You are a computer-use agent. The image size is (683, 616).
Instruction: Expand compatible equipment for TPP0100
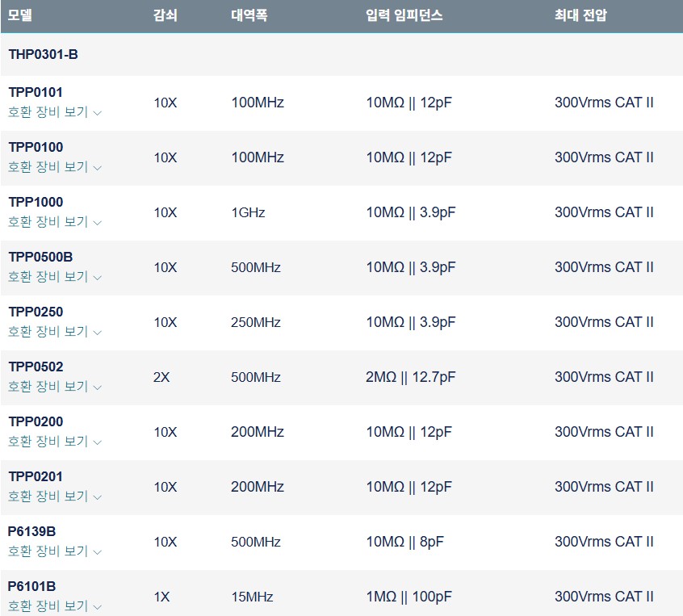(55, 167)
